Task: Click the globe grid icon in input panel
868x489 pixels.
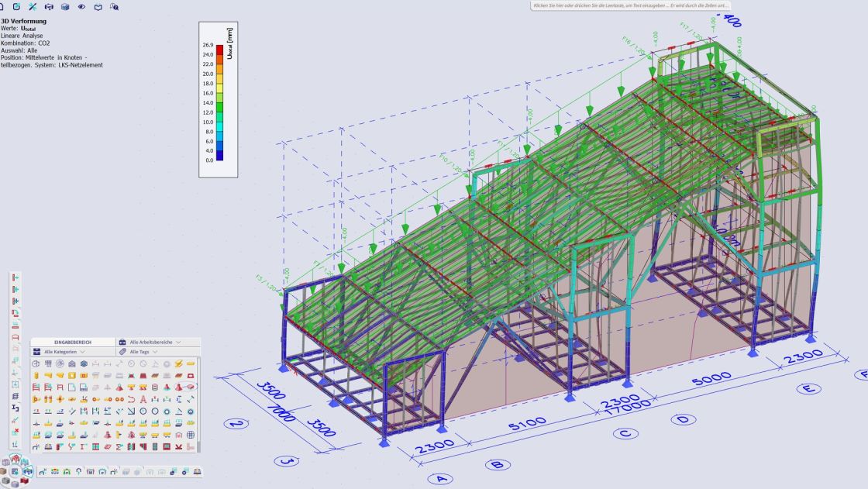Action: coord(190,436)
